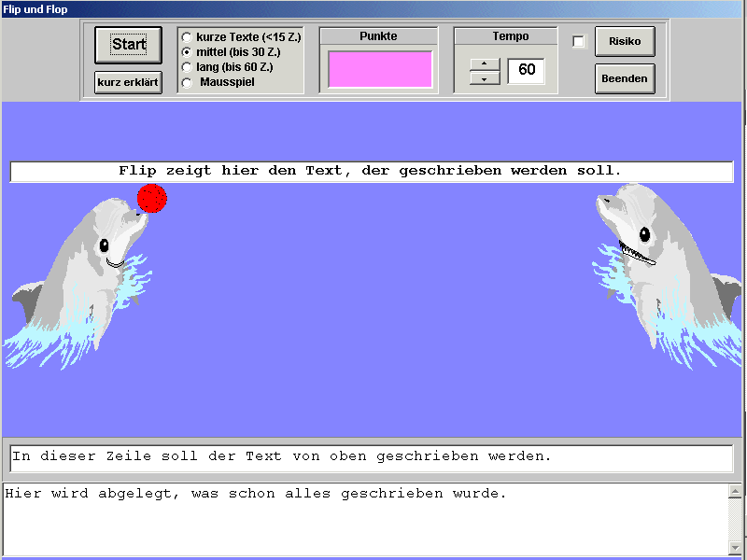
Task: Click the red ball on Flip's nose
Action: click(151, 198)
